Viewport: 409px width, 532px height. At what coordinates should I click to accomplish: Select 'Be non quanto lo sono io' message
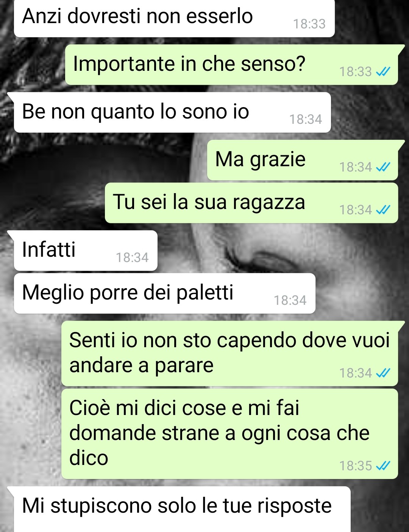(x=172, y=112)
